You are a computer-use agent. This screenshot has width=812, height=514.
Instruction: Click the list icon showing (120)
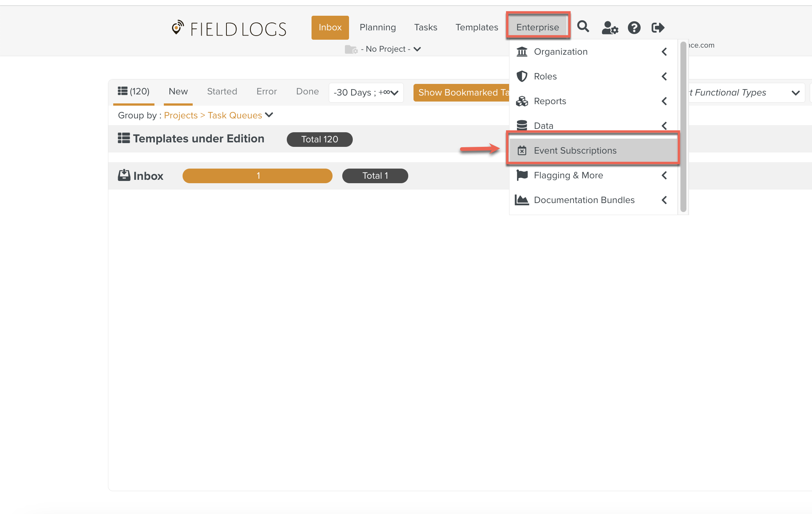[133, 91]
